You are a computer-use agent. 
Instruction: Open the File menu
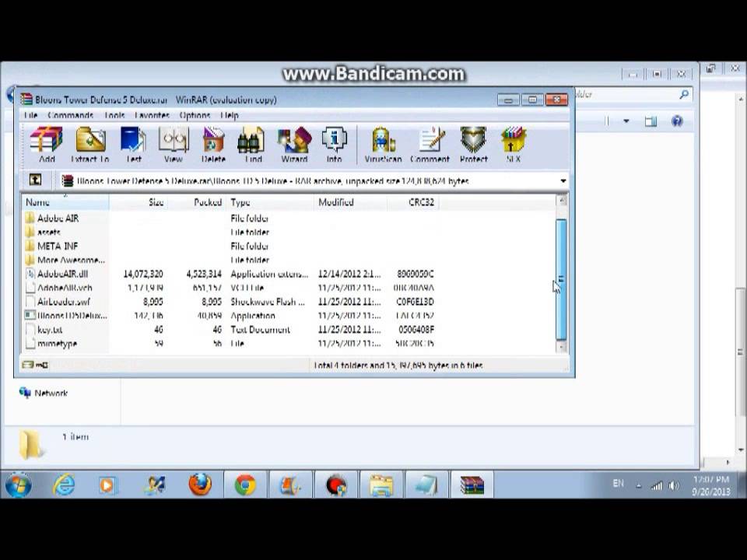coord(30,115)
